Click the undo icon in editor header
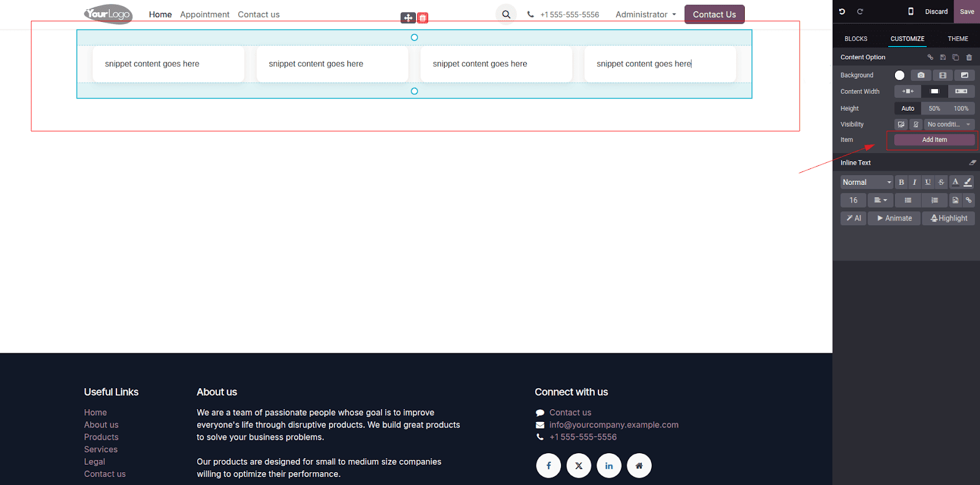The width and height of the screenshot is (980, 485). 842,12
